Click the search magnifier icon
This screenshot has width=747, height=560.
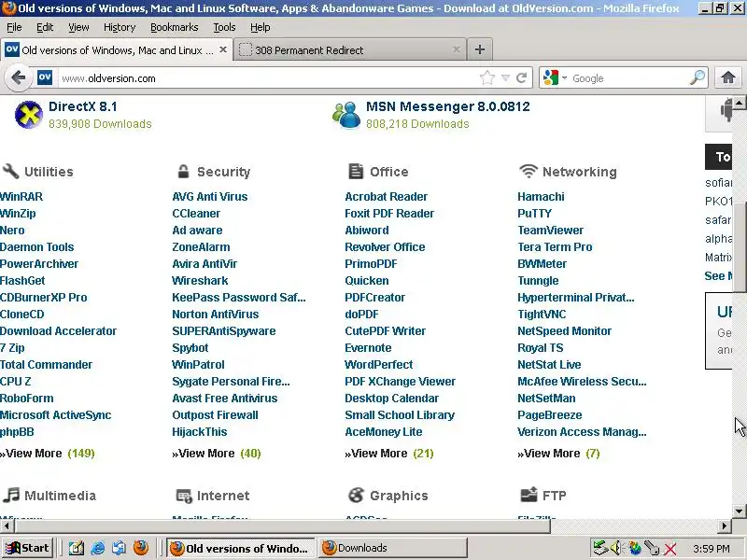point(698,77)
